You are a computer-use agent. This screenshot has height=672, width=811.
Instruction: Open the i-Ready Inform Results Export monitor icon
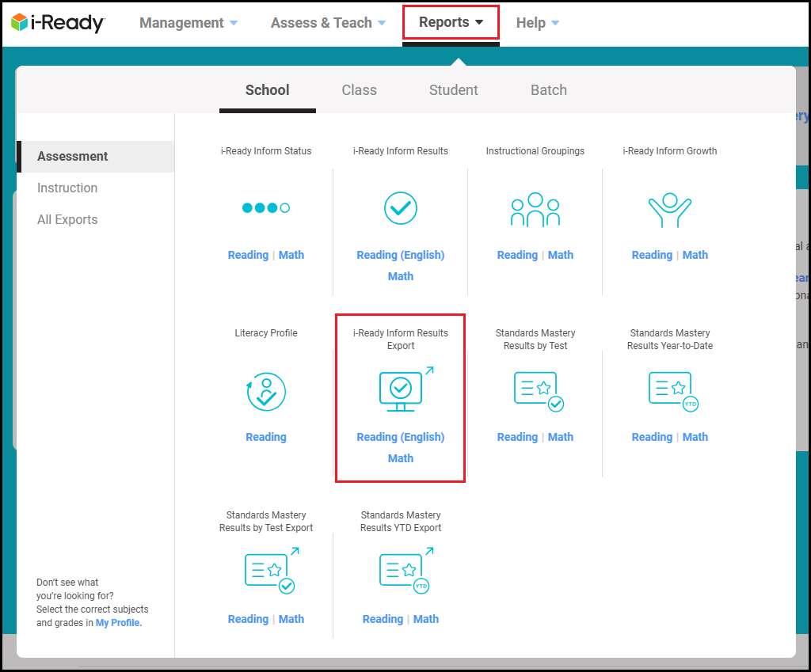click(x=406, y=389)
